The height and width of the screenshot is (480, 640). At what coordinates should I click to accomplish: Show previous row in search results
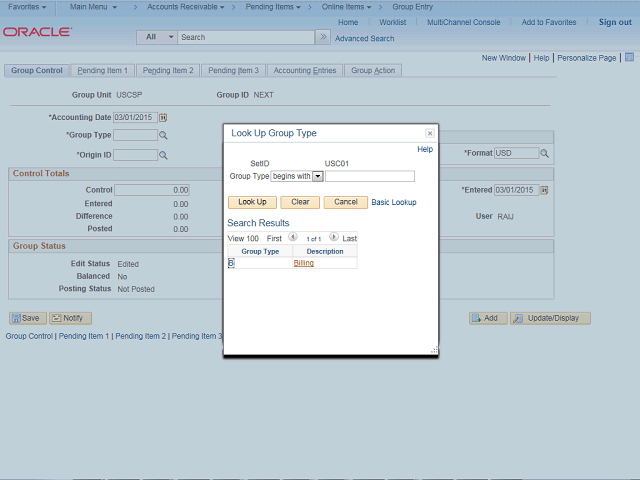click(293, 238)
